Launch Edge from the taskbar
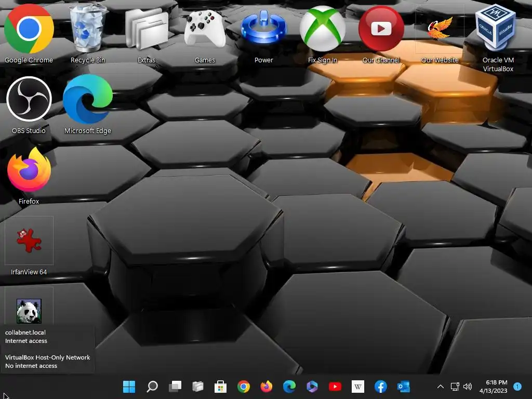 point(289,387)
